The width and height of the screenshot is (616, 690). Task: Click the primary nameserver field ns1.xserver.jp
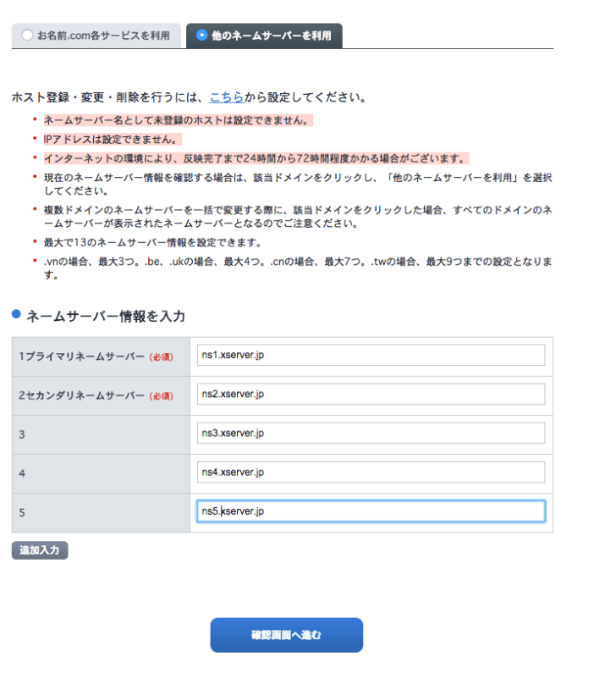371,355
